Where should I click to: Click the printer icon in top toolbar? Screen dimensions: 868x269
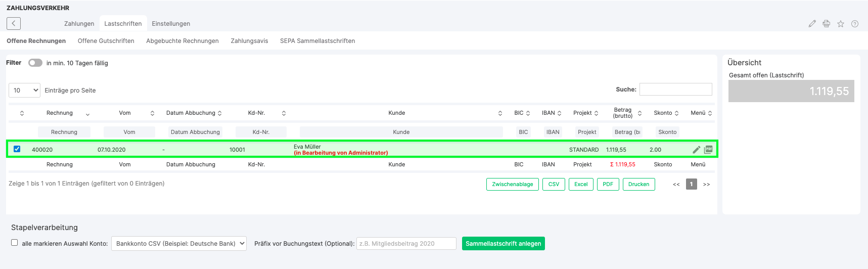[826, 24]
